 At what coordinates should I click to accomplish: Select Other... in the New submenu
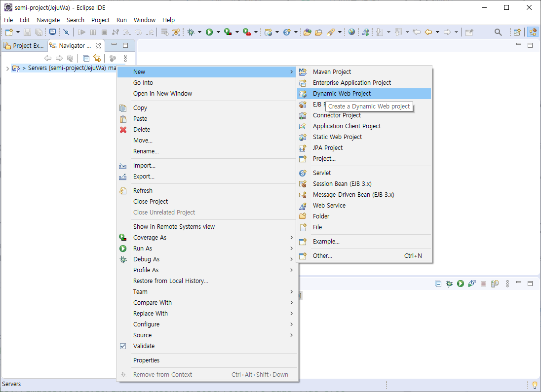pos(364,256)
